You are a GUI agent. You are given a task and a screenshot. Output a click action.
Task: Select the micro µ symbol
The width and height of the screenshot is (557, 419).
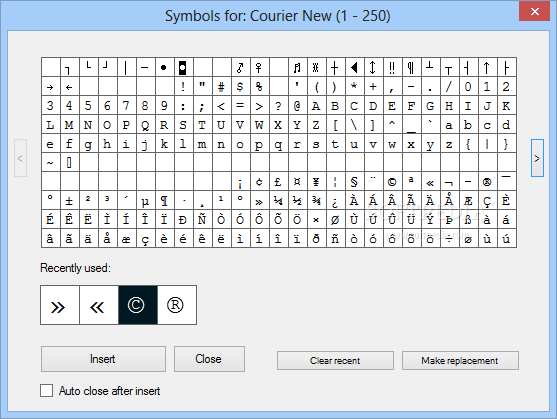[x=145, y=201]
